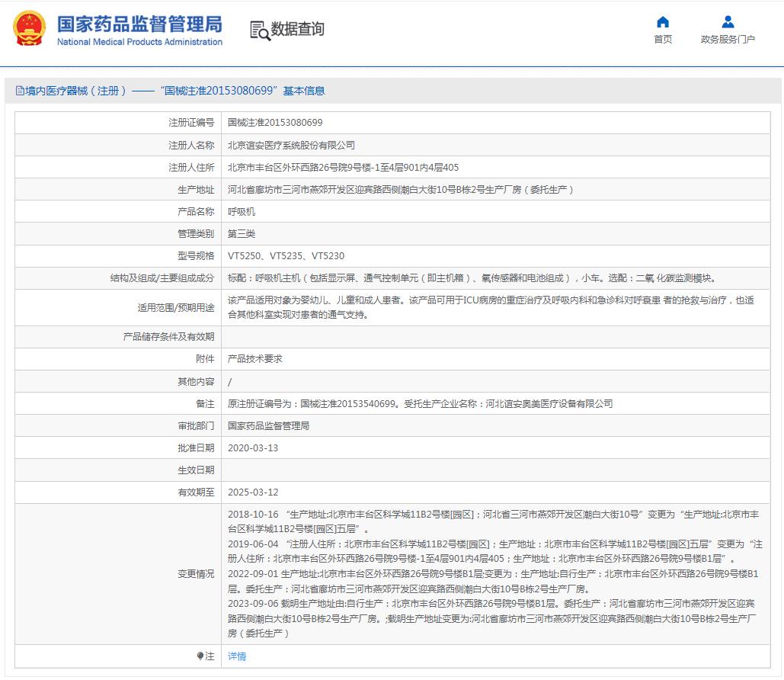This screenshot has height=680, width=784.
Task: Click registrant name 北京谊安医疗系统股份有限公司
Action: [x=291, y=145]
